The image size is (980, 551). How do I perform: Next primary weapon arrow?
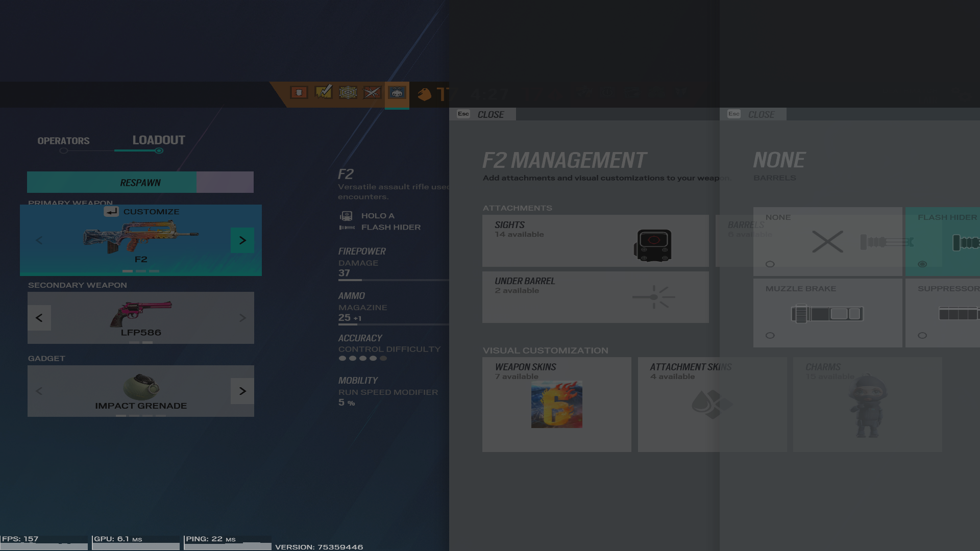[x=242, y=240]
